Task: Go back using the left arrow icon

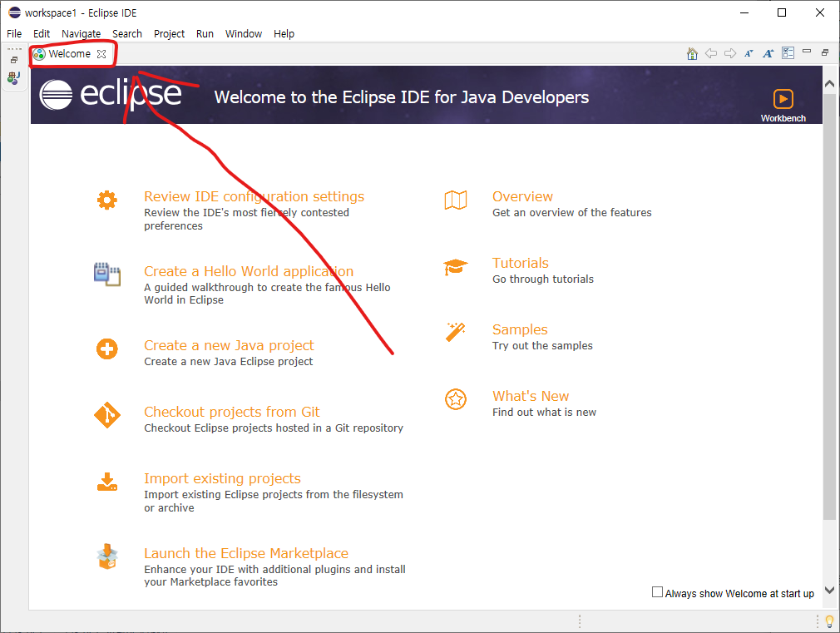Action: 711,53
